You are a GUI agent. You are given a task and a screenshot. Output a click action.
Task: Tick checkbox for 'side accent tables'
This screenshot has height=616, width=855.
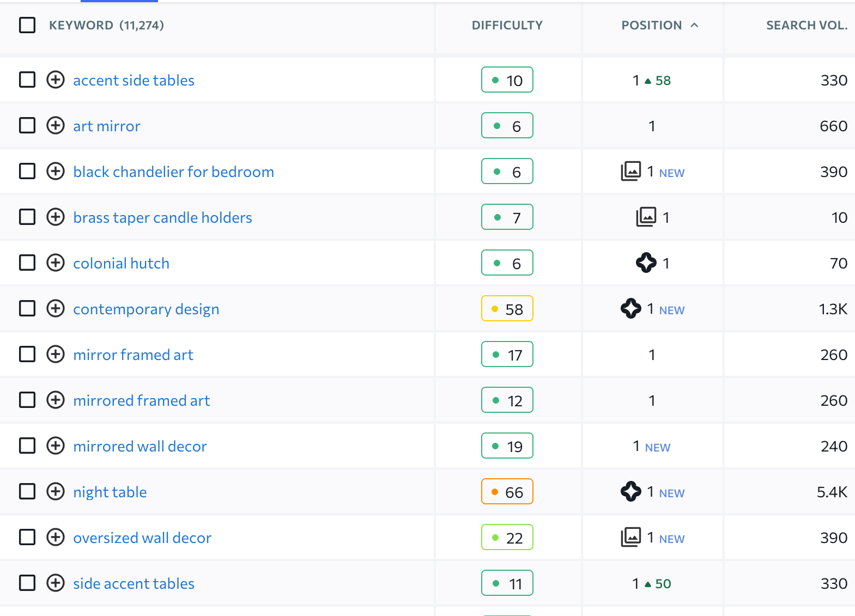coord(27,583)
